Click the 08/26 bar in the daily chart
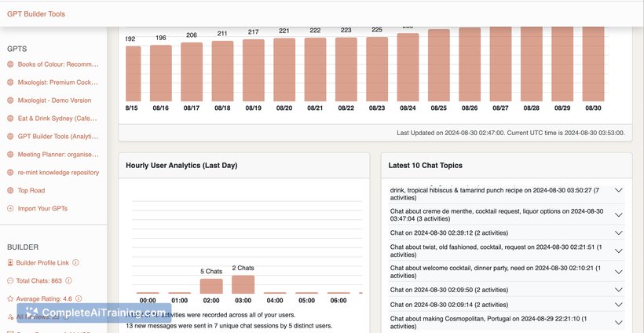Screen dimensions: 644x333 coord(470,64)
